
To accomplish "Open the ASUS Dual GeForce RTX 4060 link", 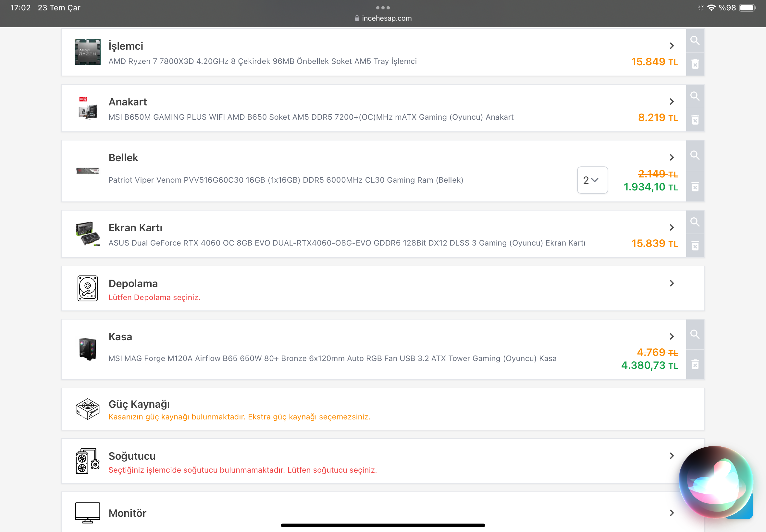I will pyautogui.click(x=347, y=243).
